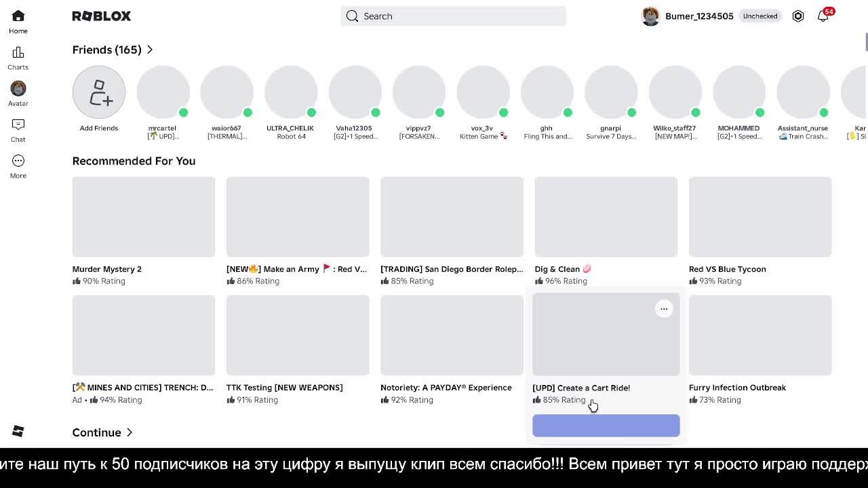The width and height of the screenshot is (868, 488).
Task: Open Notoriety PAYDAY Experience thumbnail
Action: tap(452, 335)
